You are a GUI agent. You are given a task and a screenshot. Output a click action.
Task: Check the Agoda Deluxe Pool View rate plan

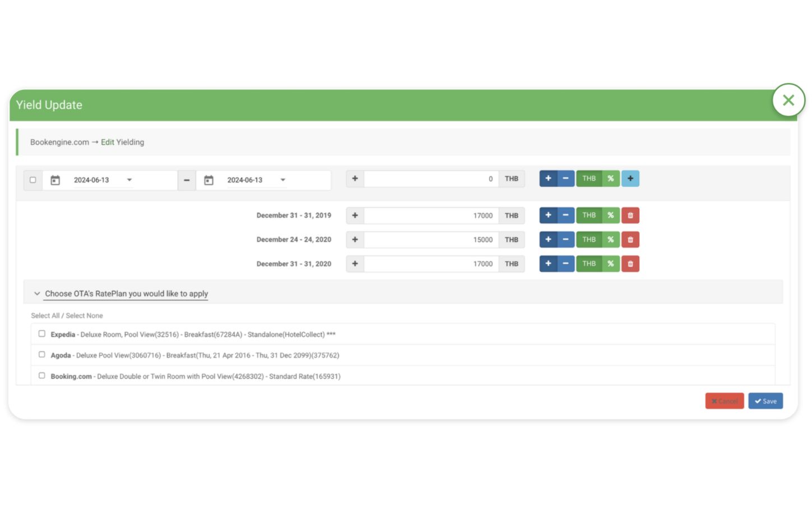click(x=42, y=355)
